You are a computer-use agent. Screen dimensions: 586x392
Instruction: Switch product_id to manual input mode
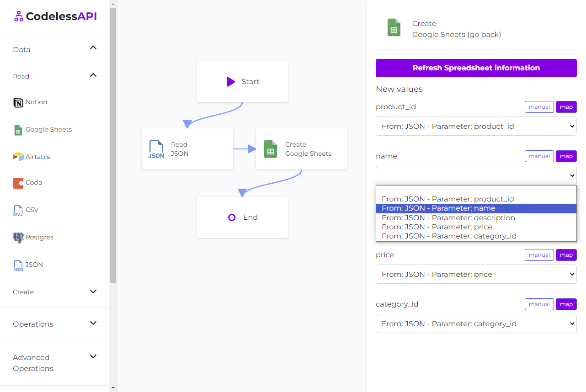click(x=539, y=106)
